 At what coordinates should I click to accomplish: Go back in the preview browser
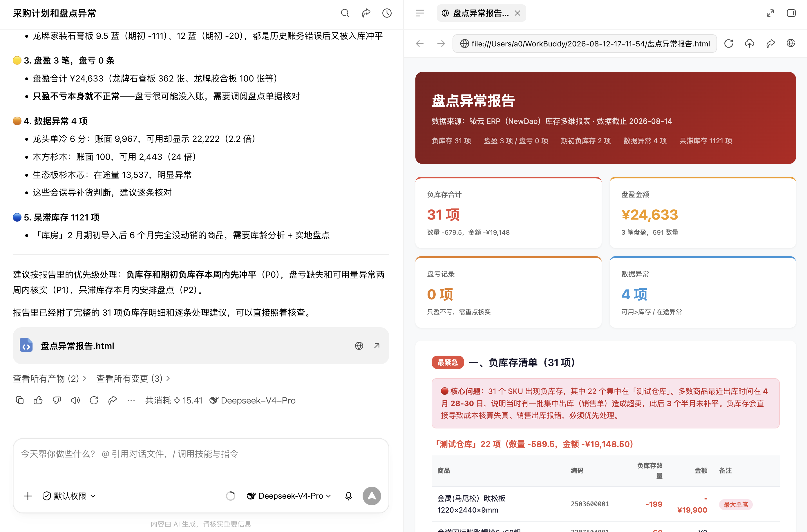tap(420, 44)
